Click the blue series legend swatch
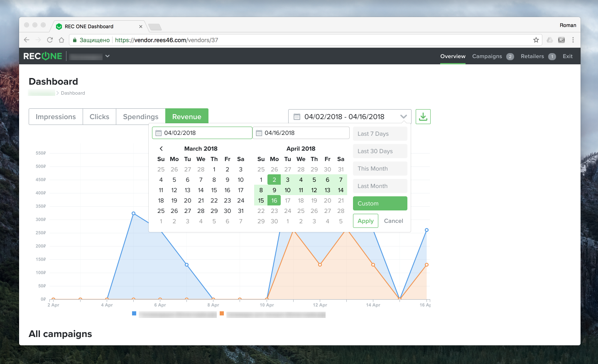Viewport: 598px width, 364px height. pyautogui.click(x=134, y=313)
